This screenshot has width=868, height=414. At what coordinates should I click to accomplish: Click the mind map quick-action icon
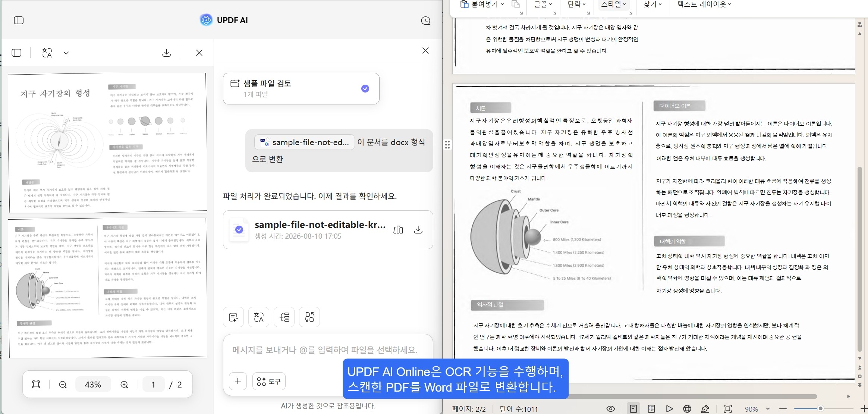coord(284,317)
